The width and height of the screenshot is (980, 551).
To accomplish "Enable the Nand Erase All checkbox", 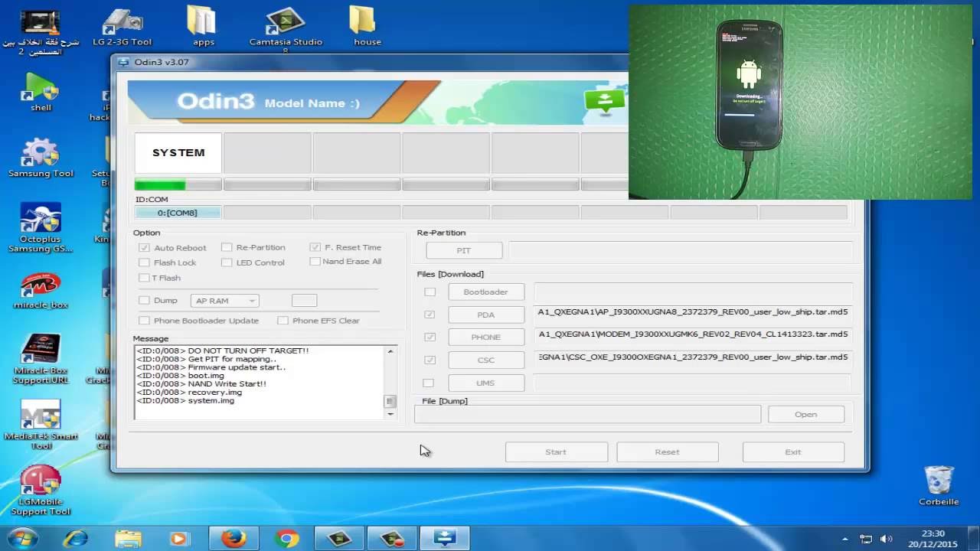I will [x=315, y=261].
